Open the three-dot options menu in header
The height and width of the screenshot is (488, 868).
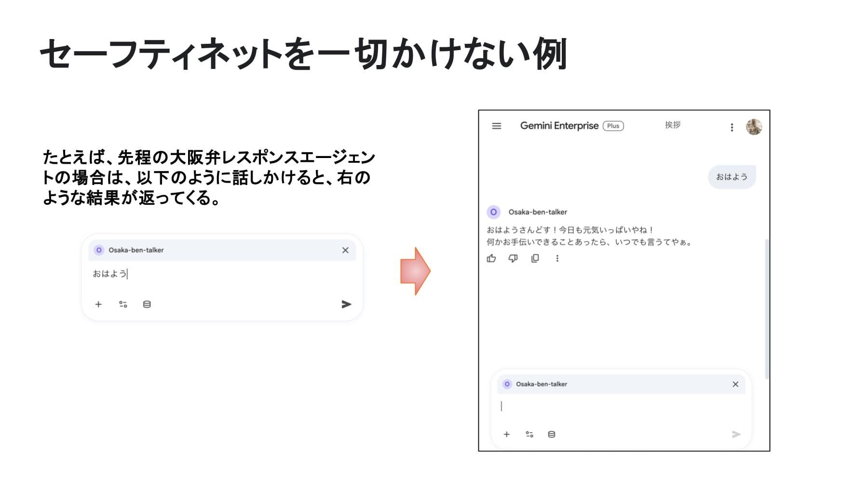732,127
